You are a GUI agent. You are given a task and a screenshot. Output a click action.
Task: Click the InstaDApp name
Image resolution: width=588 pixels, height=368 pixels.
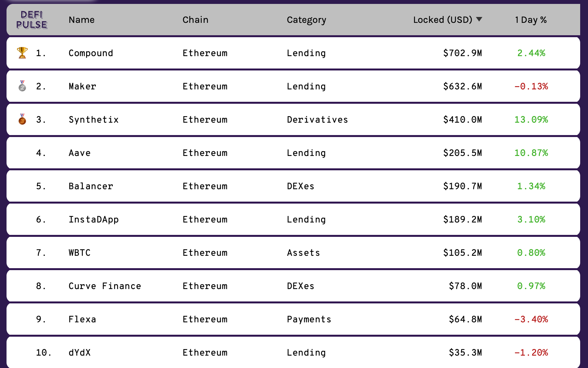pos(94,220)
